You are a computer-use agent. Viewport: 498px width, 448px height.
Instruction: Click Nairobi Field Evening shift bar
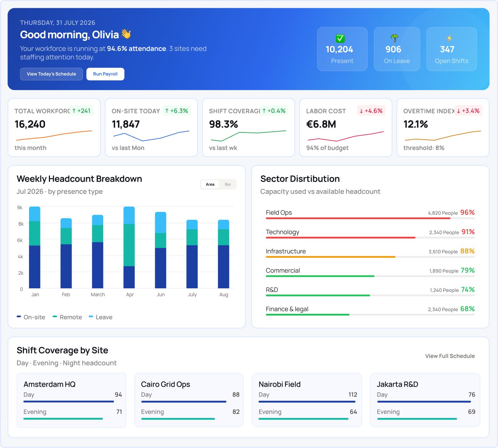(303, 419)
